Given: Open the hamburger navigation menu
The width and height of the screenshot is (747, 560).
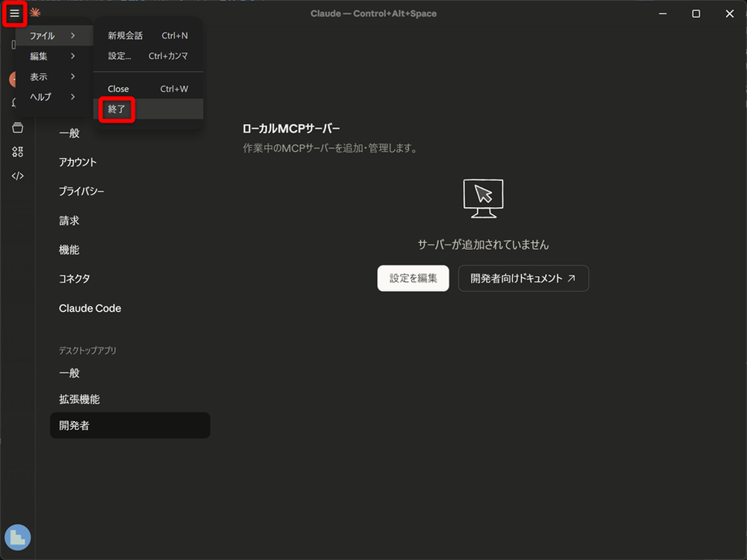Looking at the screenshot, I should coord(15,13).
